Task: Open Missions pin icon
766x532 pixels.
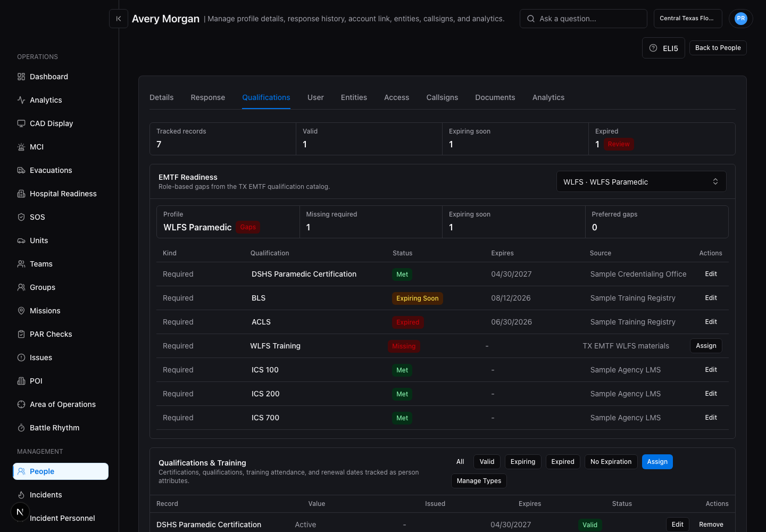Action: [21, 311]
